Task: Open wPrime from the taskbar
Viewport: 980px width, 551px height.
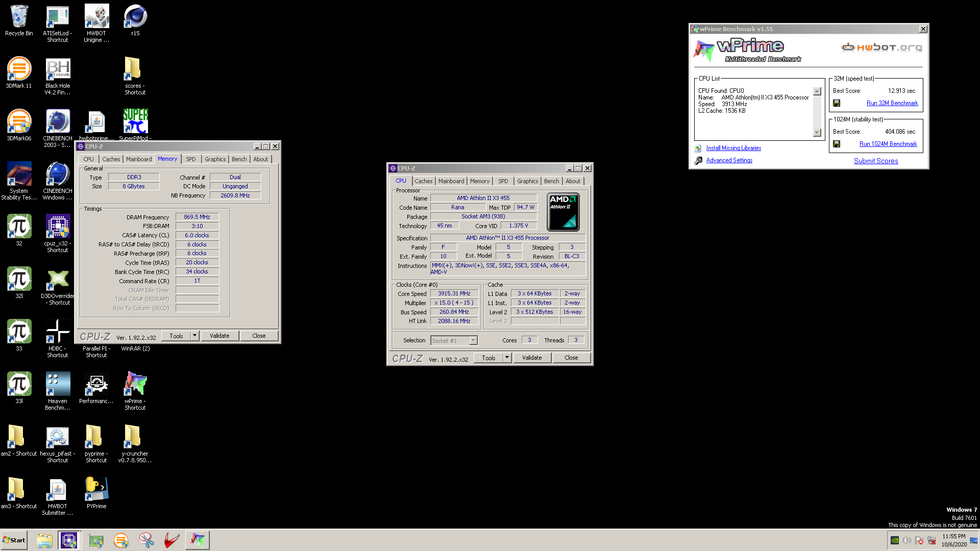Action: 198,540
